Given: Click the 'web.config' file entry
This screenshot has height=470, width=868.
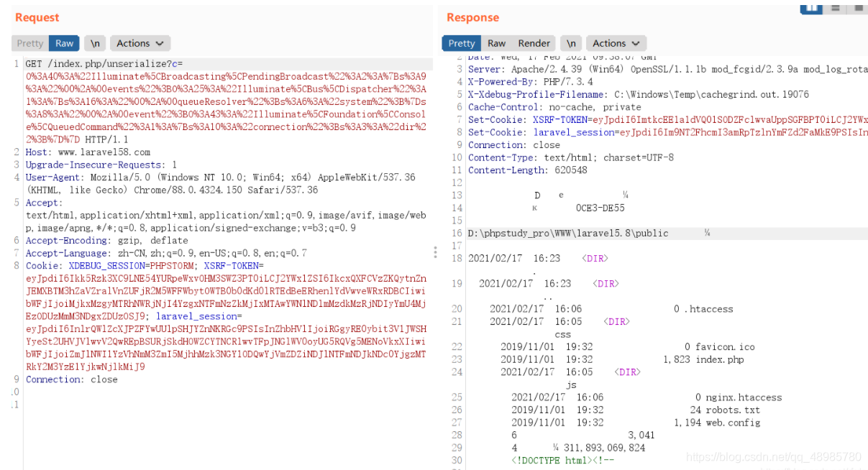Looking at the screenshot, I should (x=733, y=423).
